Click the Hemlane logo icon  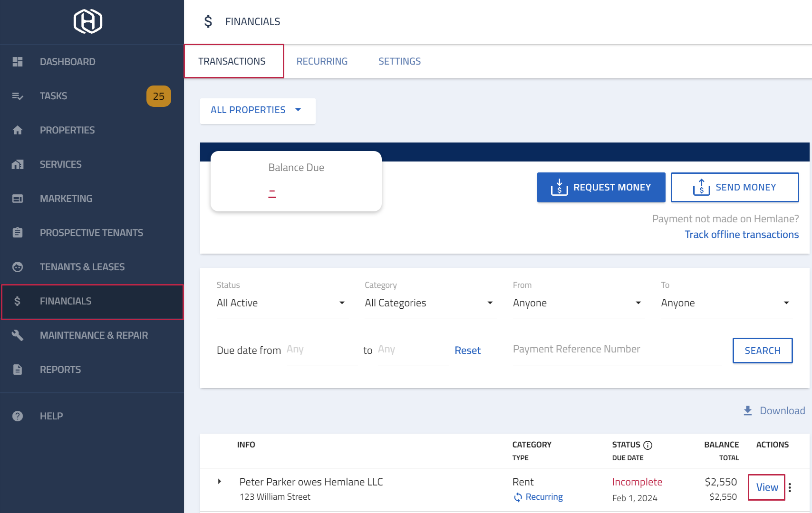88,21
